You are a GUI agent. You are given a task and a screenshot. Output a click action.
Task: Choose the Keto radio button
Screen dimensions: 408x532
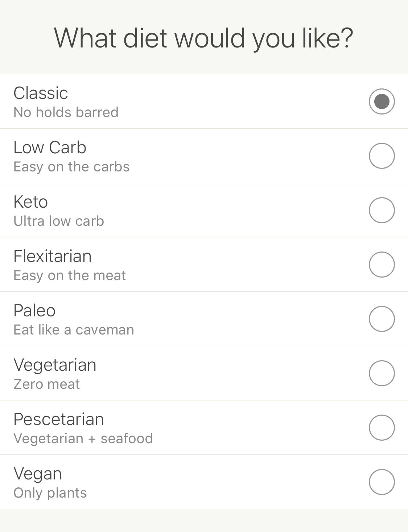pos(382,210)
